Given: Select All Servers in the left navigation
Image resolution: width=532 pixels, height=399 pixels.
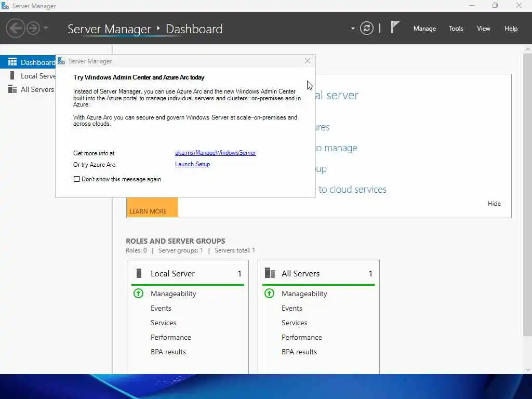Looking at the screenshot, I should 28,89.
